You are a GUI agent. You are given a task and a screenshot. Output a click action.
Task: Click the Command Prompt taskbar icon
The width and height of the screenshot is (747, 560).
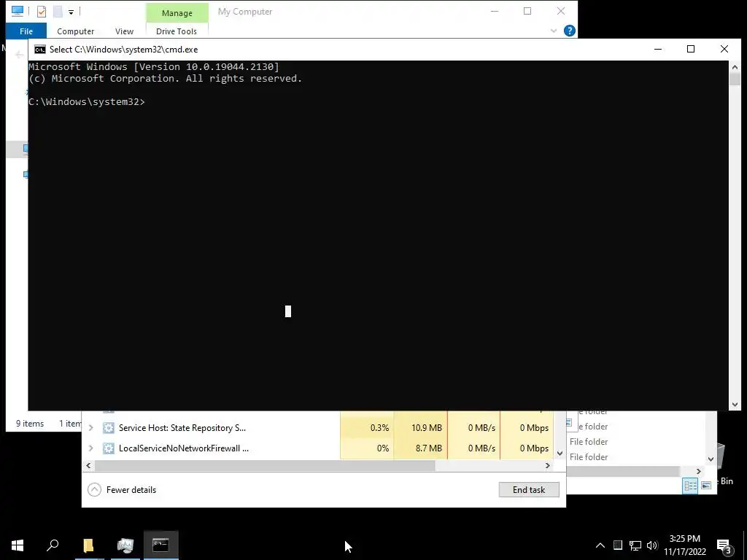coord(160,545)
